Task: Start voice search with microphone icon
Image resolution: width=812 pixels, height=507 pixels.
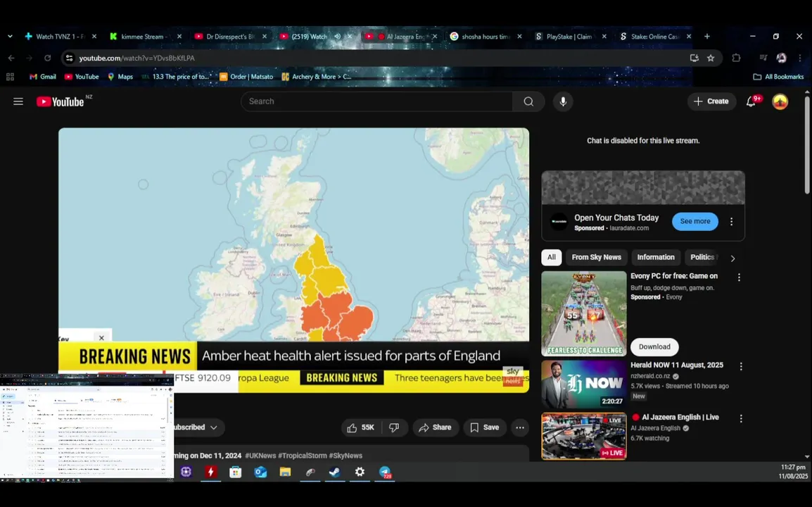Action: (563, 101)
